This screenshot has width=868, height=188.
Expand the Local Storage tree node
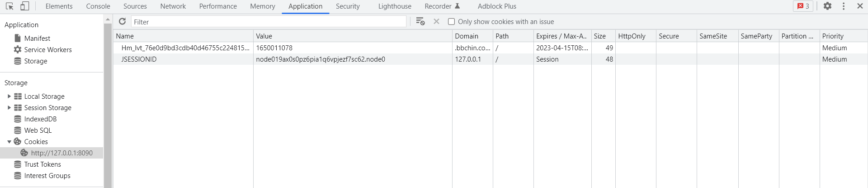[9, 96]
